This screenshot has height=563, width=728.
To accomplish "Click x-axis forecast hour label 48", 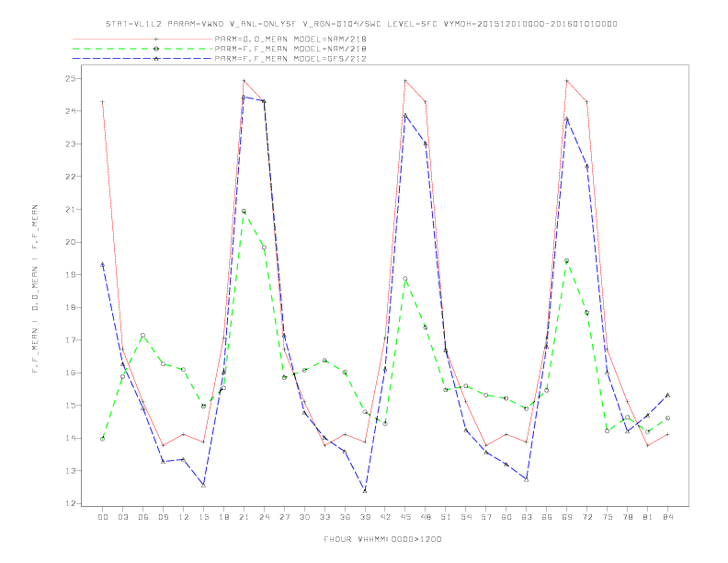I will (x=426, y=517).
